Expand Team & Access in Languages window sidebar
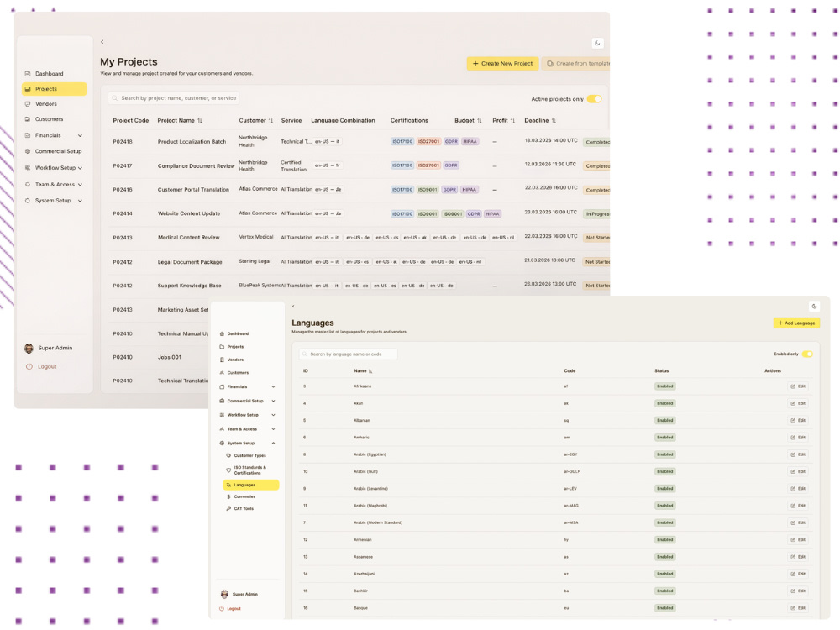840x630 pixels. tap(273, 429)
